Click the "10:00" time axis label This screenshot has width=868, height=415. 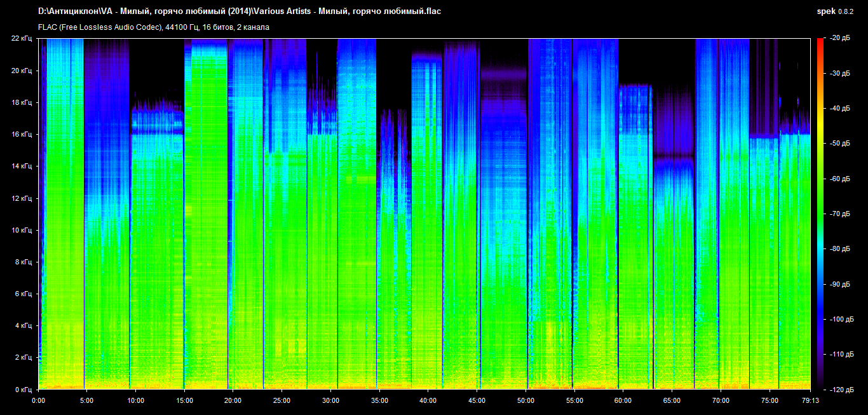point(136,401)
